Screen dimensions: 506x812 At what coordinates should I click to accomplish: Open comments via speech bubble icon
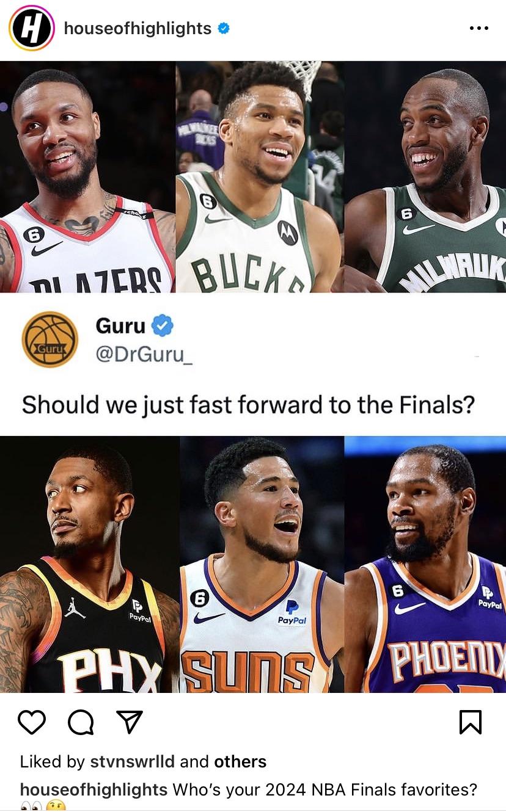point(81,722)
